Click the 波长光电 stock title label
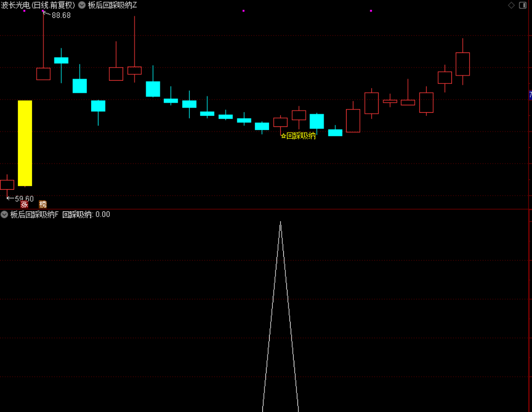Viewport: 532px width, 412px height. [x=38, y=5]
